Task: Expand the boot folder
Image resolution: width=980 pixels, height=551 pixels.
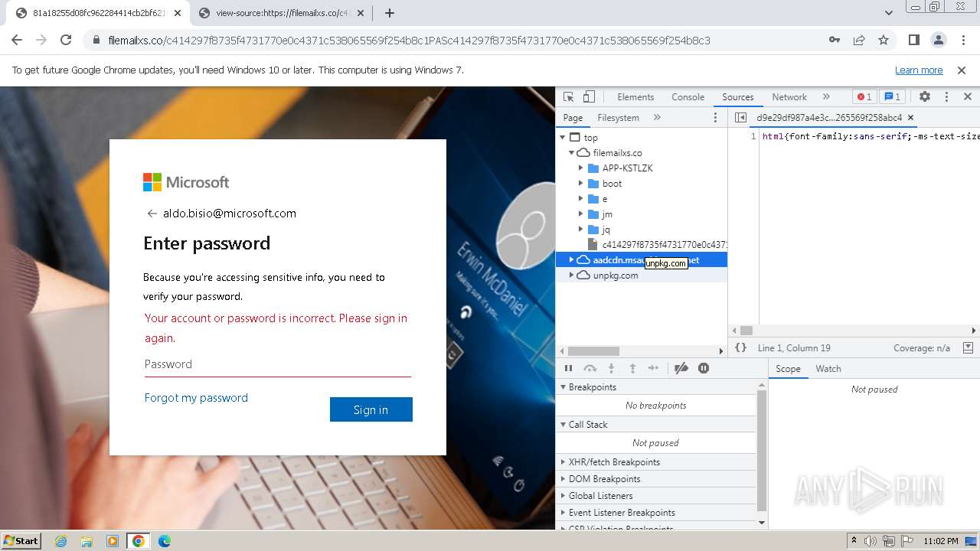Action: [581, 184]
